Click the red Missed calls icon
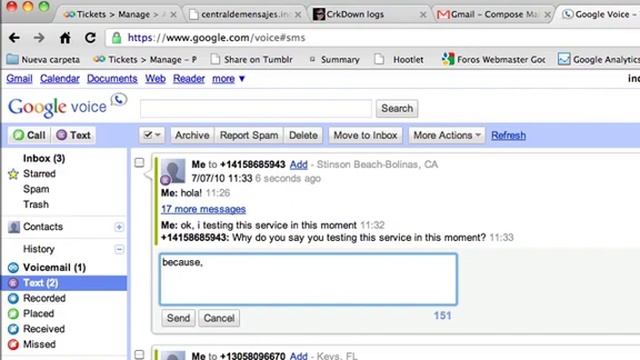This screenshot has width=640, height=360. [13, 344]
